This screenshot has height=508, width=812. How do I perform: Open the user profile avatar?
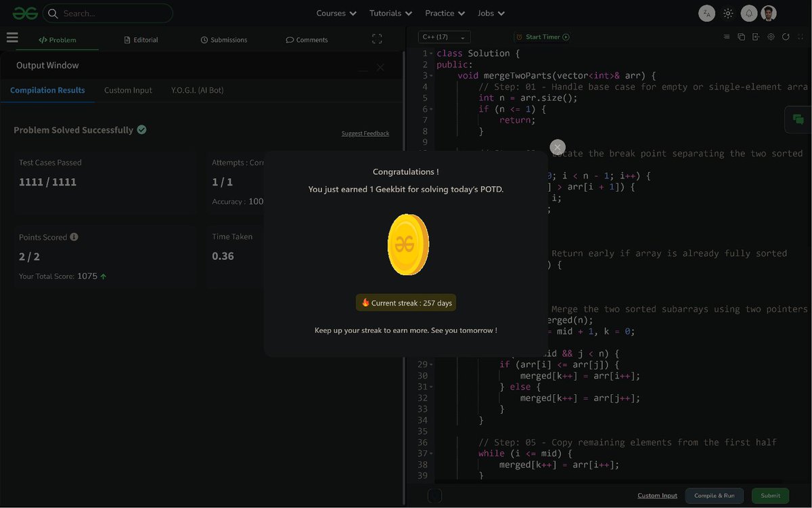769,13
